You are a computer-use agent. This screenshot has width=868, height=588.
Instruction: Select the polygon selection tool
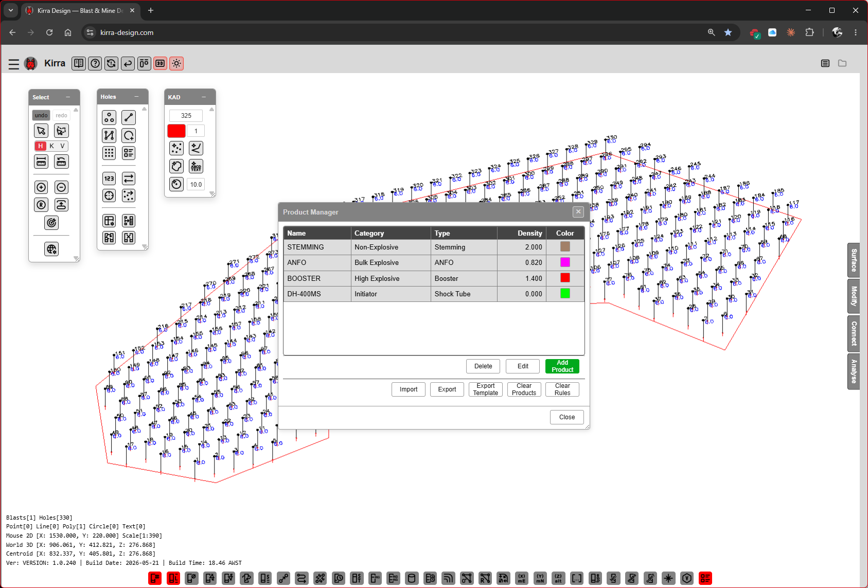(x=61, y=131)
